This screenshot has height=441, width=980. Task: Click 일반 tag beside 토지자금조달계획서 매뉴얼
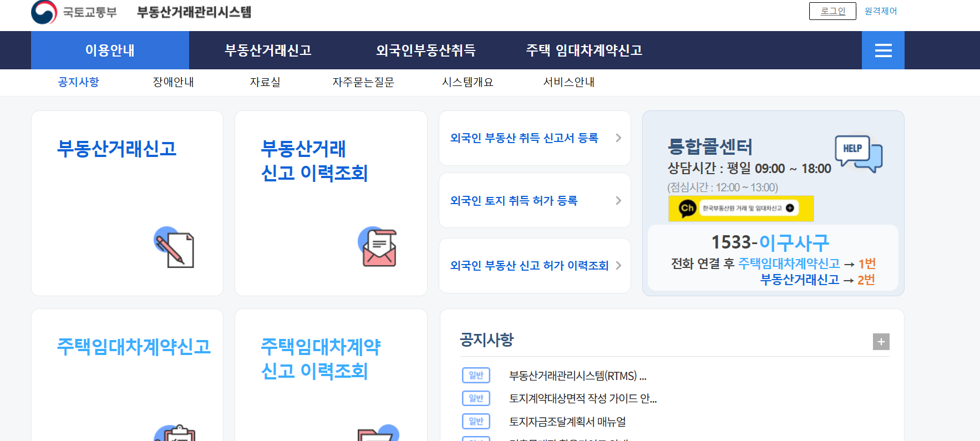[476, 422]
